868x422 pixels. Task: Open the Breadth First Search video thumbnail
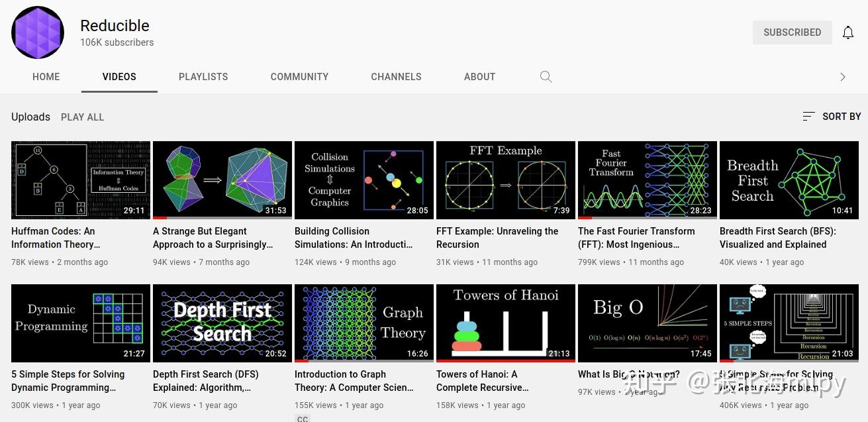(789, 180)
